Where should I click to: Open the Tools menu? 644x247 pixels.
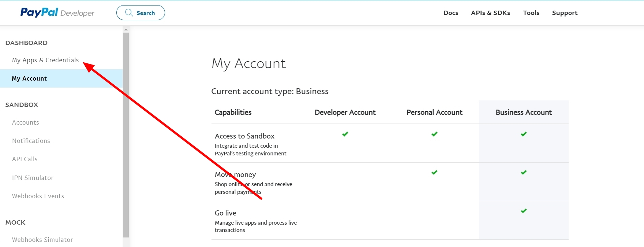(531, 13)
